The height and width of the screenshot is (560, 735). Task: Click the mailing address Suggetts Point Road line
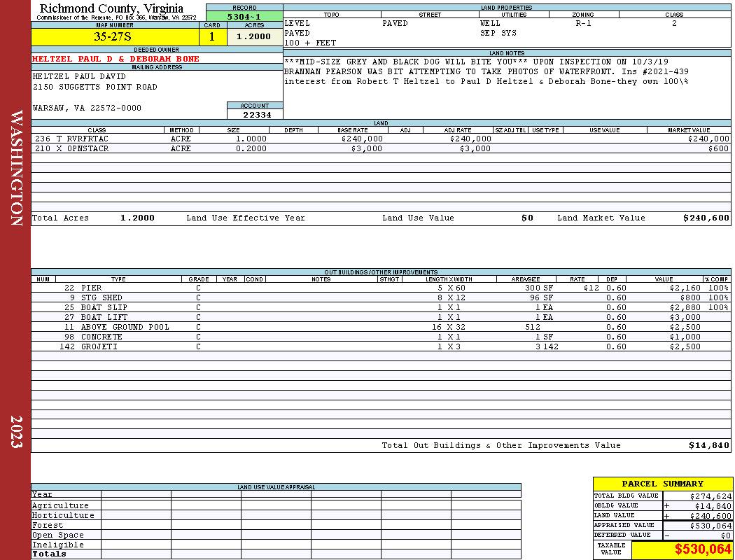(95, 87)
